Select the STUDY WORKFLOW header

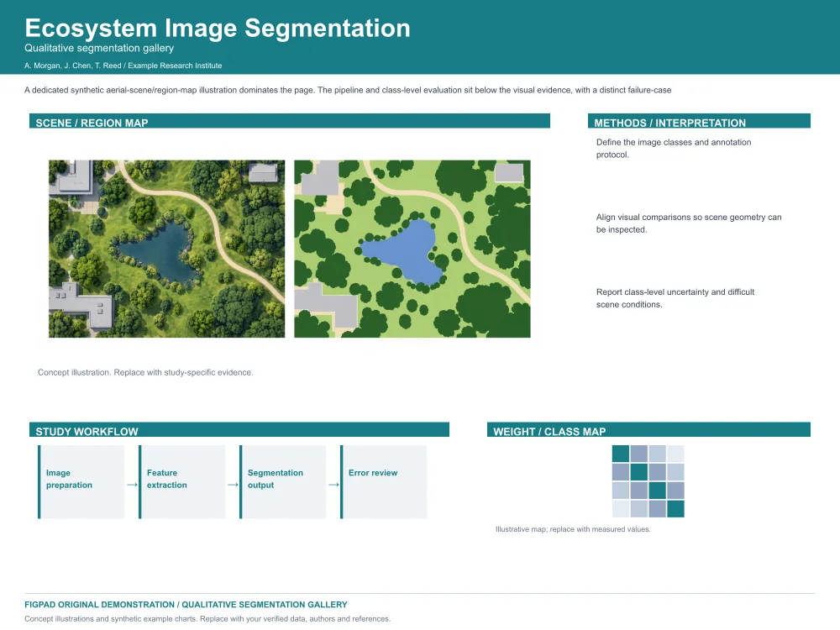tap(239, 429)
